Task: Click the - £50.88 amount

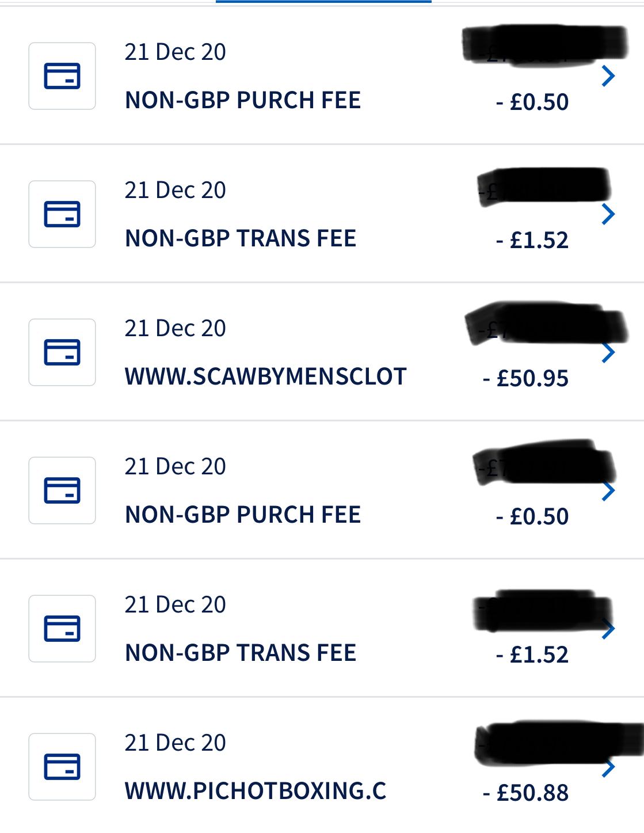Action: [x=525, y=793]
